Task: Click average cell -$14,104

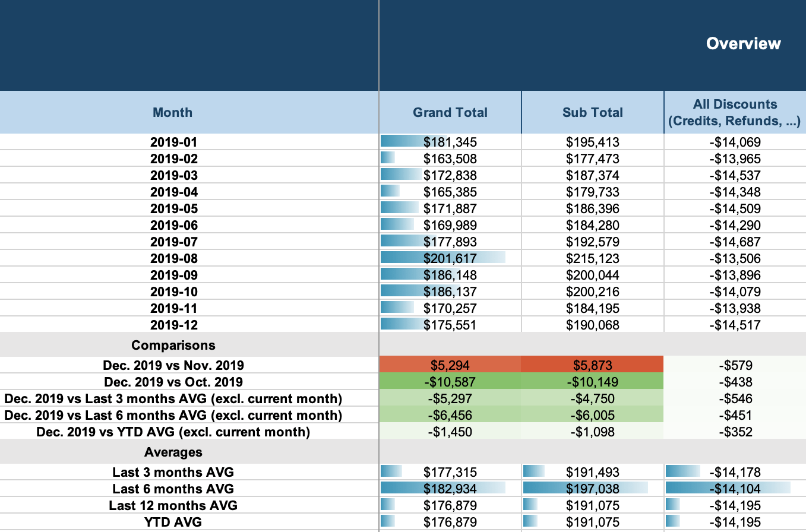Action: pos(735,489)
